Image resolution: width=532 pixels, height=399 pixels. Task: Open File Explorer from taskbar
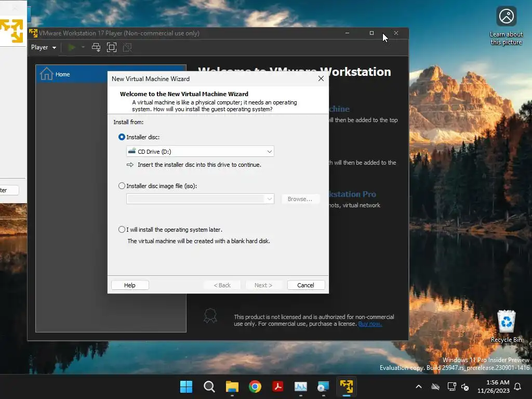[232, 387]
